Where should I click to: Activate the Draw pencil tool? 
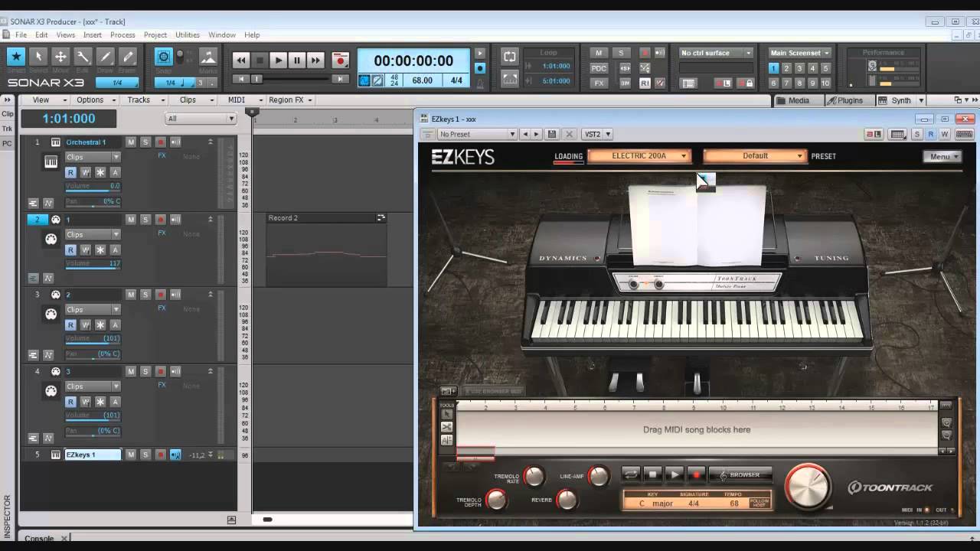pos(106,57)
